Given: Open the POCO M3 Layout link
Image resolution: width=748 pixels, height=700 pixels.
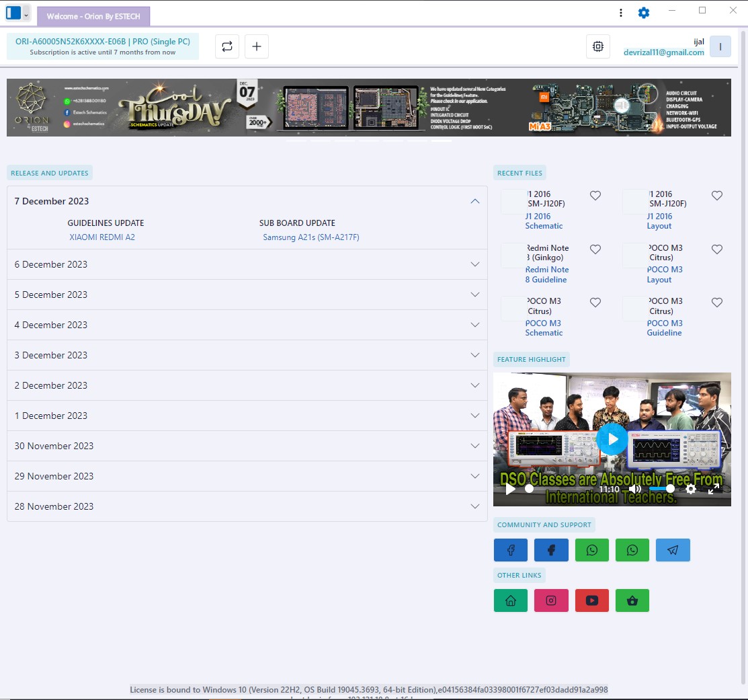Looking at the screenshot, I should [x=665, y=274].
